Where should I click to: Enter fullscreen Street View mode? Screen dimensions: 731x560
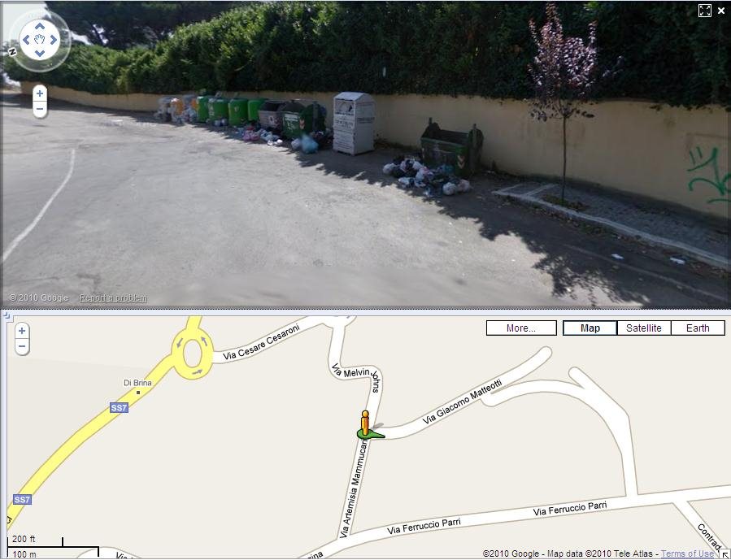(x=705, y=11)
